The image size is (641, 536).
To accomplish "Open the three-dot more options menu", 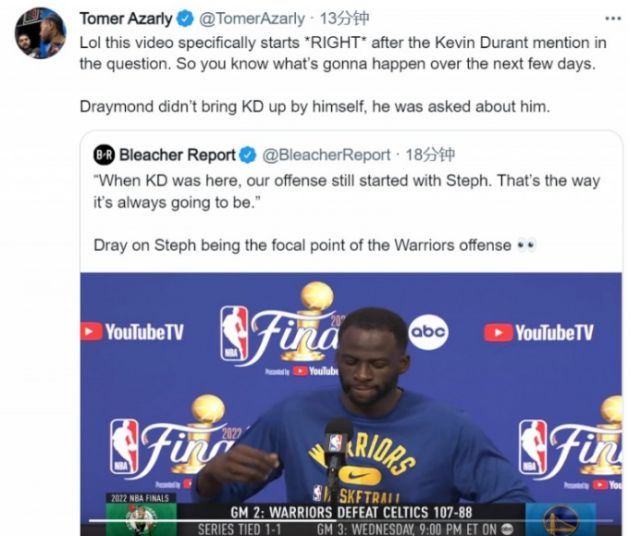I will [613, 18].
